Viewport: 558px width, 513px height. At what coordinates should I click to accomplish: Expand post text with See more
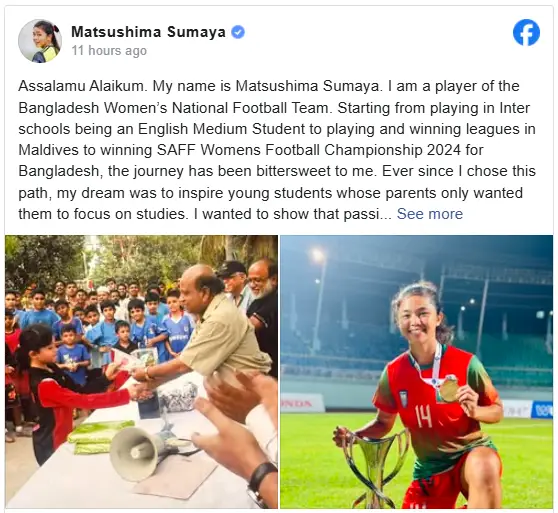point(430,214)
